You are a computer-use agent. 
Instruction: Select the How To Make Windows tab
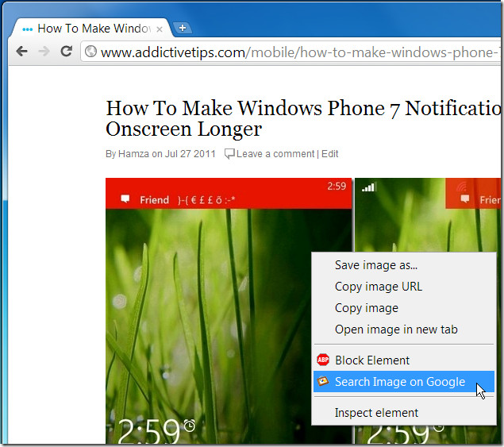[93, 29]
